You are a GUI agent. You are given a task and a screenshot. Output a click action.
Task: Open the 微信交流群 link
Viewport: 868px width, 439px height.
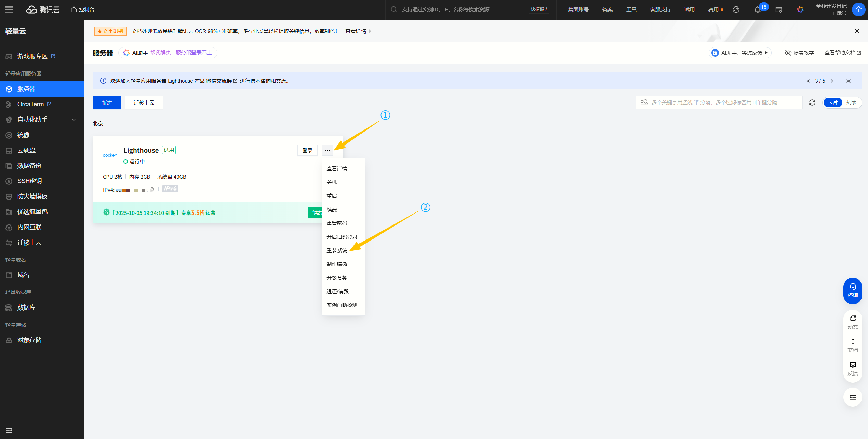tap(219, 81)
